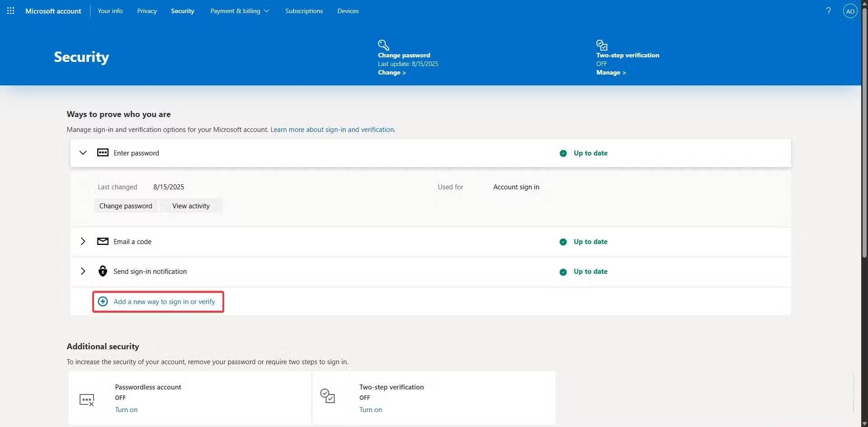Open the Payment & billing dropdown

click(x=240, y=10)
